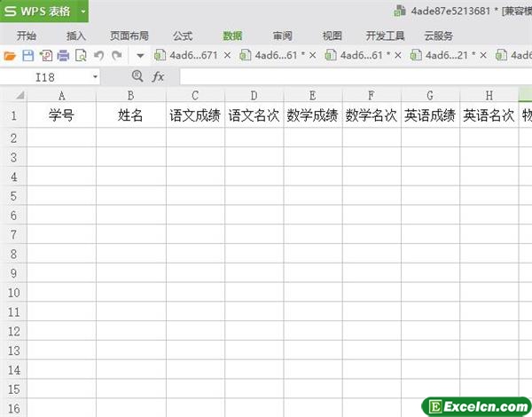This screenshot has height=417, width=532.
Task: Open the 云服务 ribbon tab
Action: 438,35
